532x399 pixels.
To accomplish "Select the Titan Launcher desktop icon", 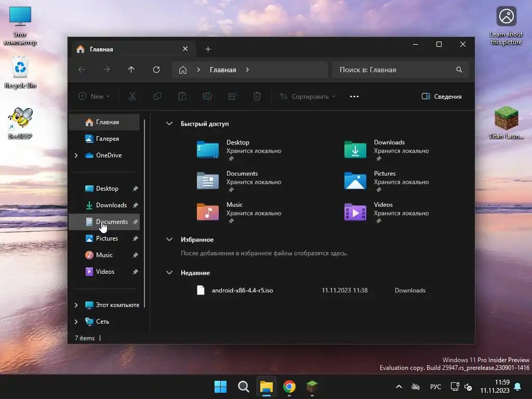I will pos(506,122).
